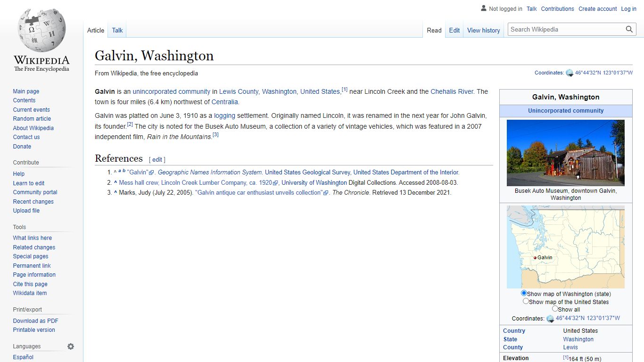Click the Upload file link
This screenshot has height=362, width=644.
(26, 211)
